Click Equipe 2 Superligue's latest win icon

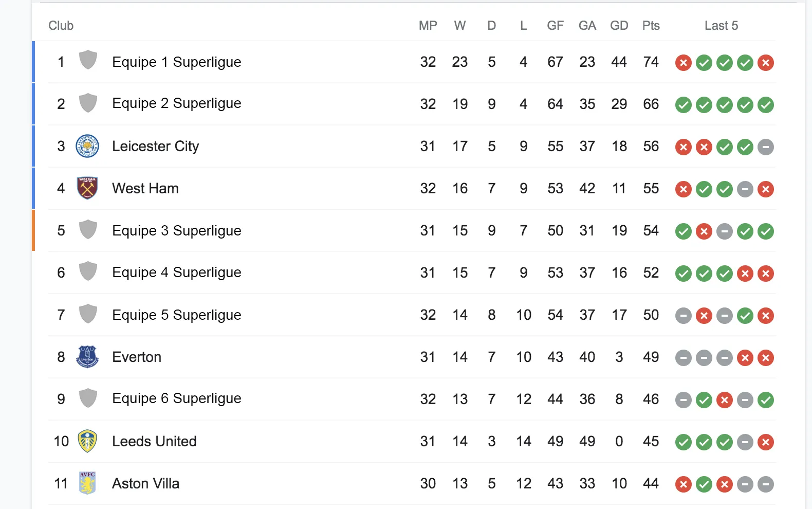765,105
